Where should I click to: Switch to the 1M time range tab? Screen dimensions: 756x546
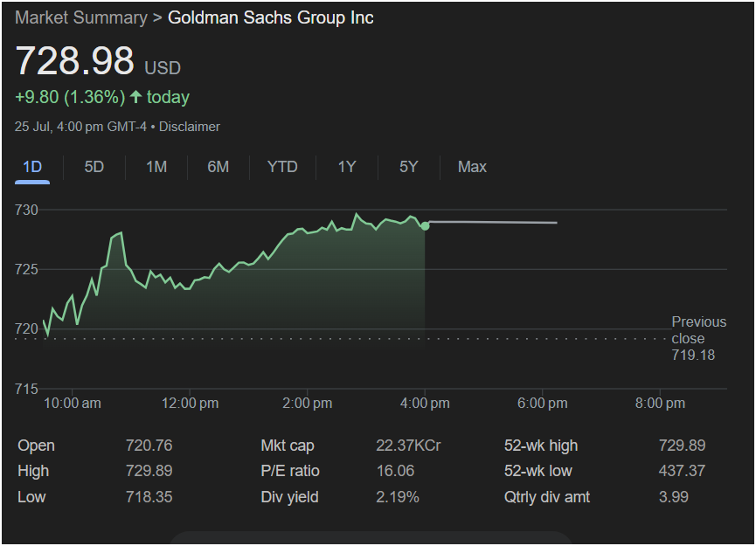[x=156, y=167]
